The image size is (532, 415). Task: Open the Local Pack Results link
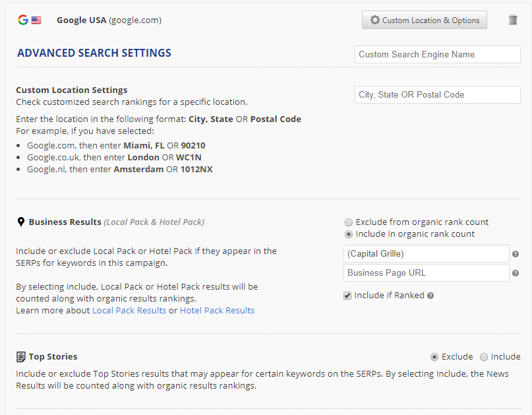click(x=129, y=311)
